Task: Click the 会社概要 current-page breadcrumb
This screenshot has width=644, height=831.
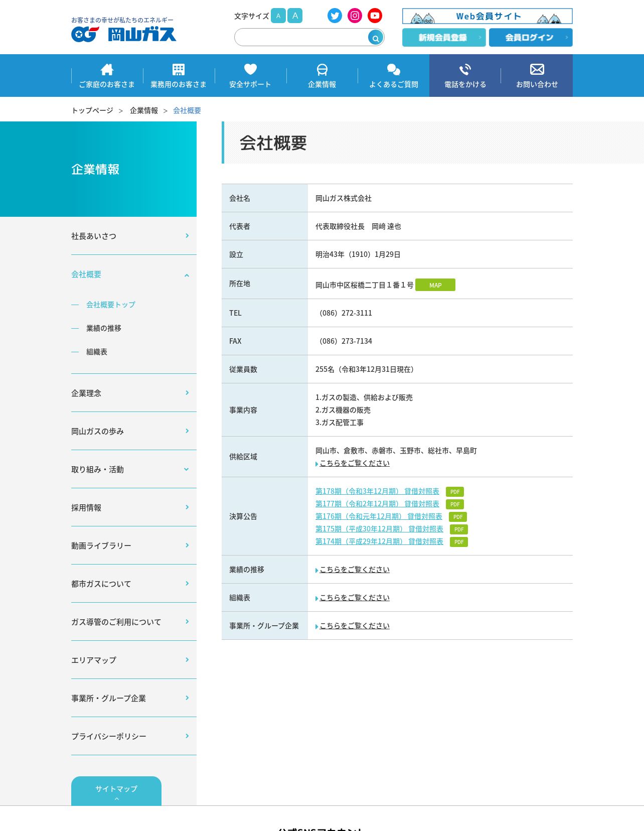Action: click(187, 110)
